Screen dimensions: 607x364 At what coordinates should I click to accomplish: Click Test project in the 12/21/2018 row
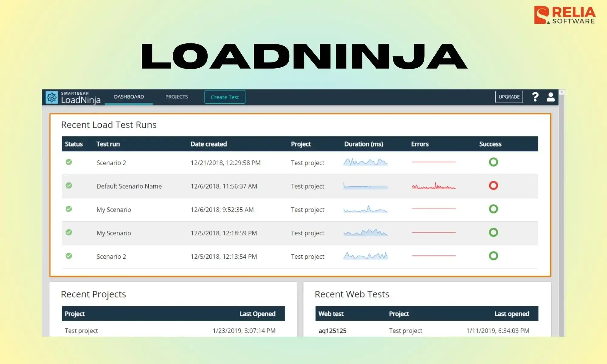click(307, 163)
